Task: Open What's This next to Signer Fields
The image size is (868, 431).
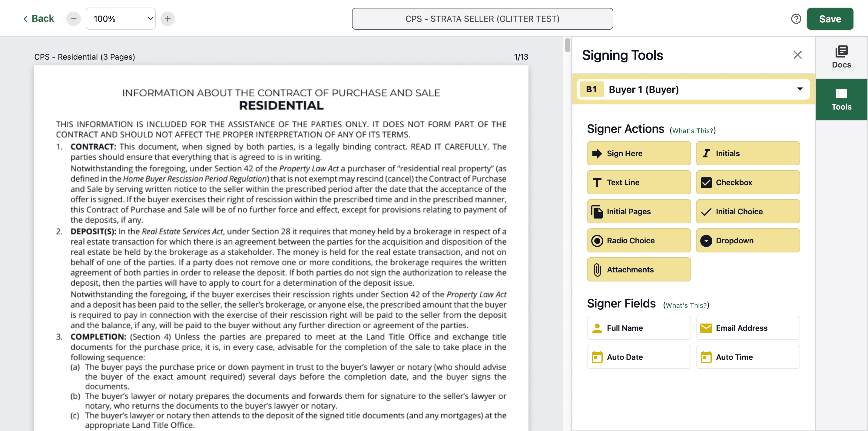Action: coord(686,305)
